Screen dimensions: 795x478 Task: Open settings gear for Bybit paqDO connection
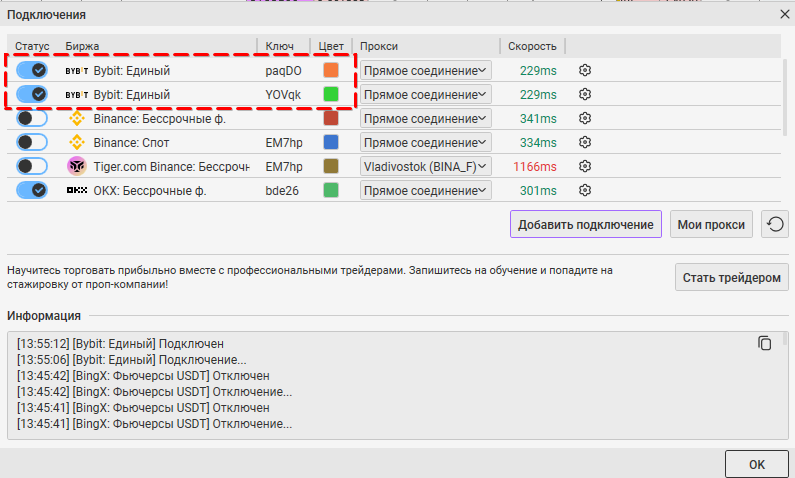coord(585,70)
